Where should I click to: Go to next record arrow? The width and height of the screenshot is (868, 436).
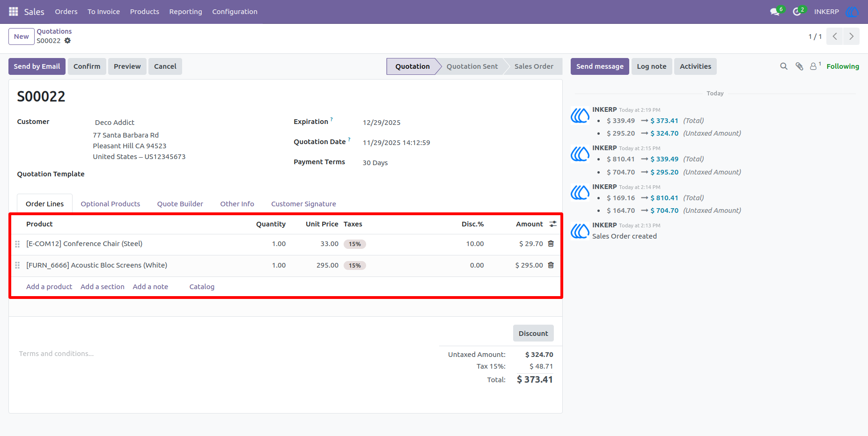tap(851, 36)
